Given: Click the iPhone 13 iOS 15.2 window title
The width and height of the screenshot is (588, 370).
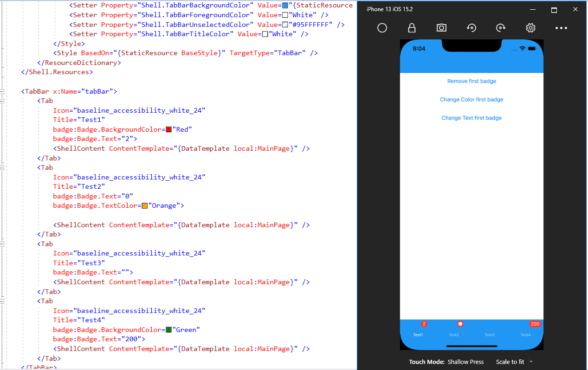Looking at the screenshot, I should 390,9.
